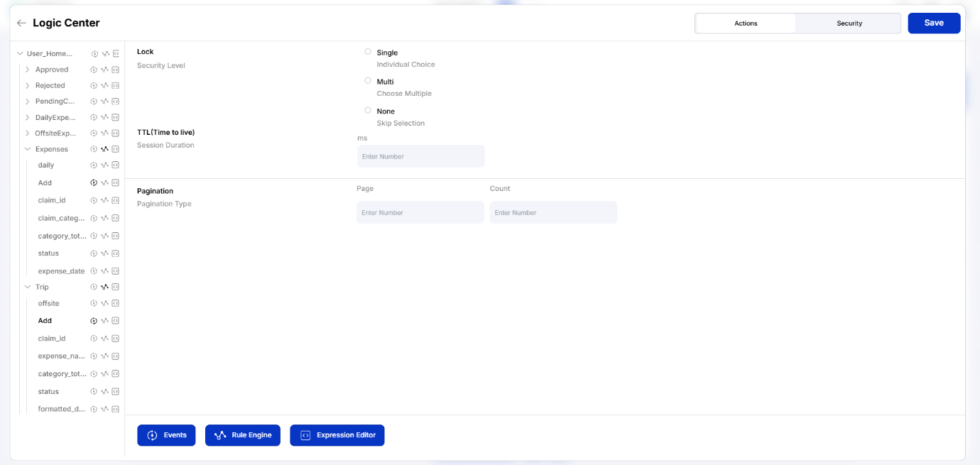980x465 pixels.
Task: Open the Expression Editor icon for expense_date
Action: [116, 270]
